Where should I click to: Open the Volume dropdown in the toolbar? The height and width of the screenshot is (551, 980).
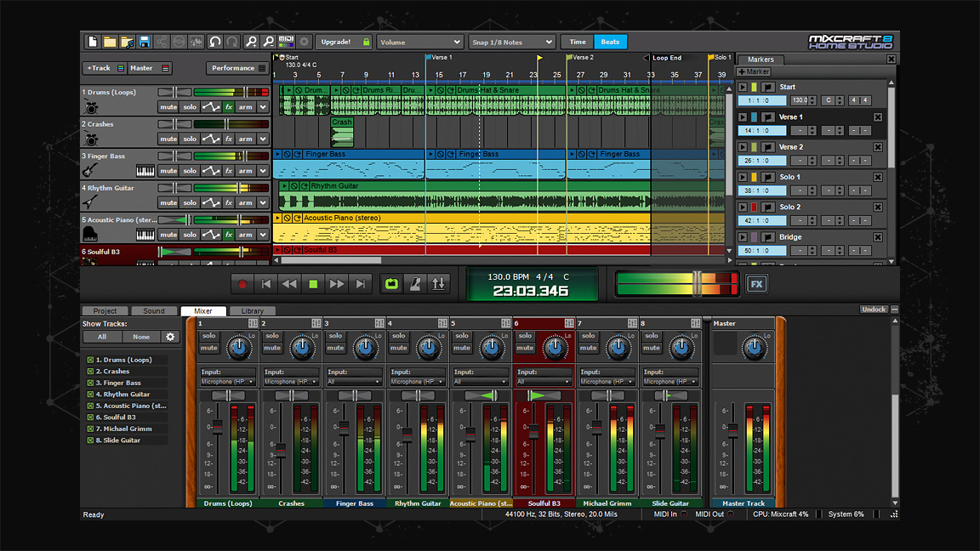pos(419,41)
